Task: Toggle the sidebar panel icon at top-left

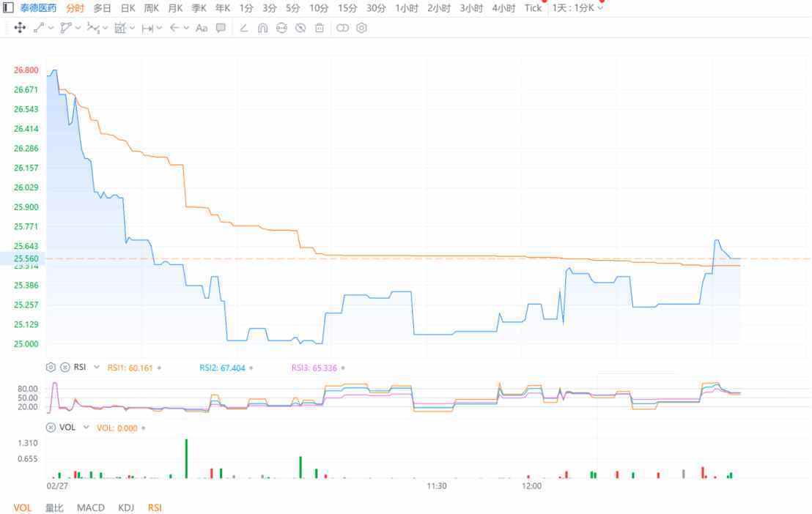Action: pyautogui.click(x=9, y=8)
